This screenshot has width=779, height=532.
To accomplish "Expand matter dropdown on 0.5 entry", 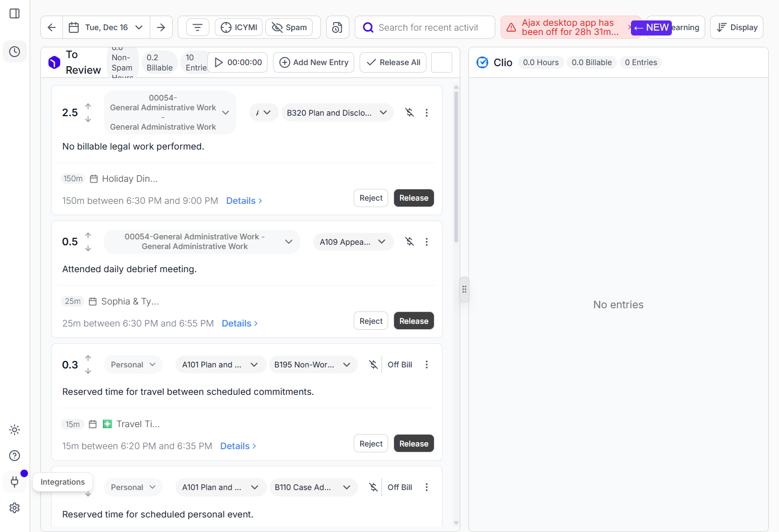I will [202, 242].
